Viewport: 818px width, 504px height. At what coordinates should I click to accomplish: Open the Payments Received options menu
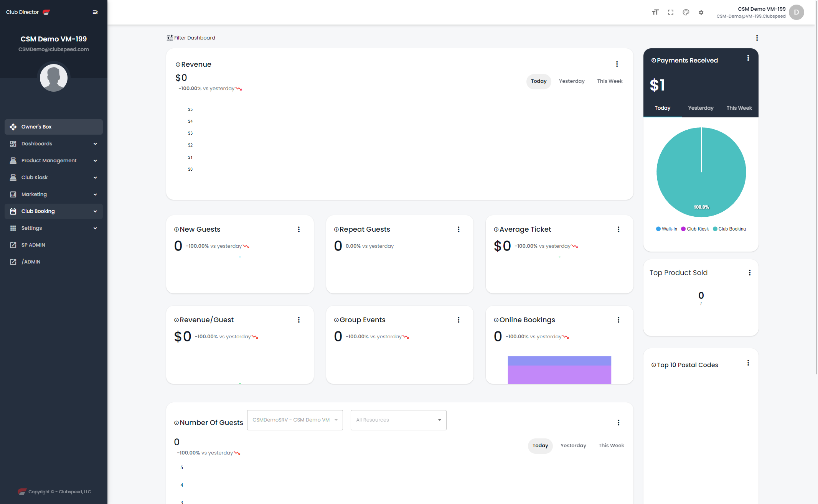click(748, 58)
